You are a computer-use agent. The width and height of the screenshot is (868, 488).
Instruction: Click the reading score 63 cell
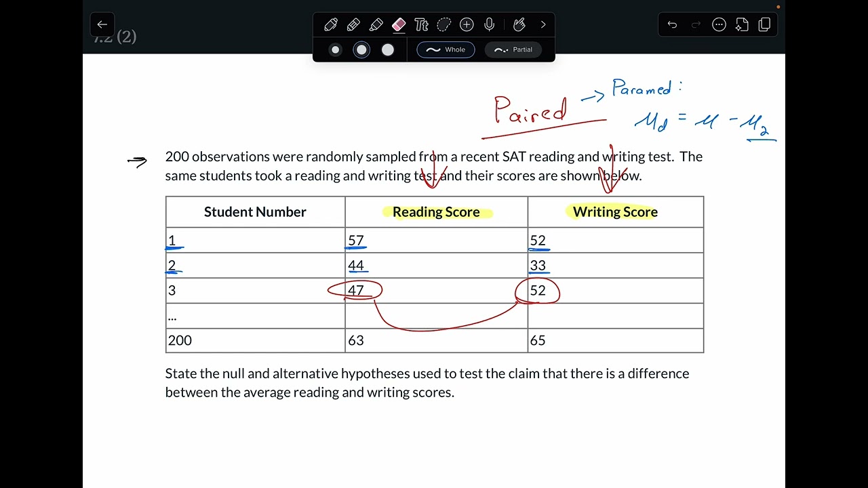point(436,341)
